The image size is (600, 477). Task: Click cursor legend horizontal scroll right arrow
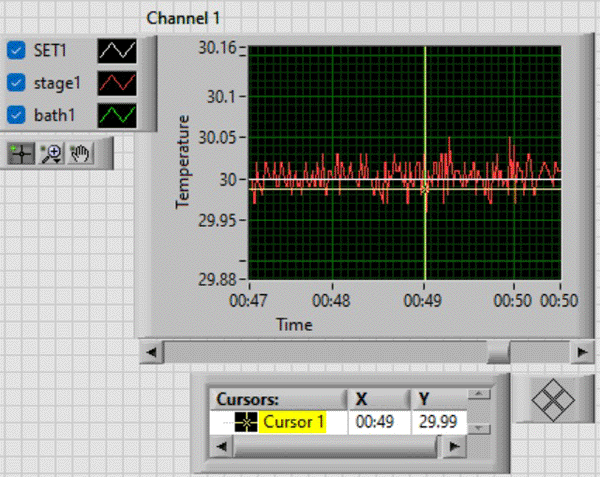click(454, 446)
